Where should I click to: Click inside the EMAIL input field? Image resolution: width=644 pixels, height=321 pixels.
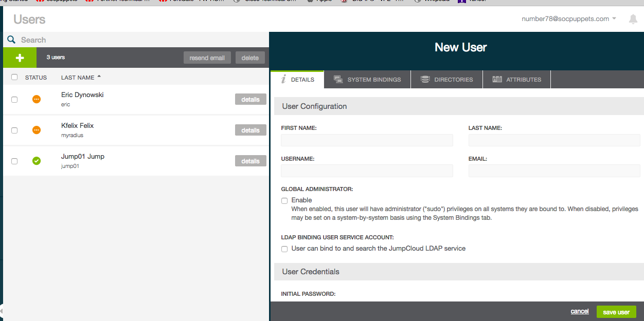tap(554, 171)
